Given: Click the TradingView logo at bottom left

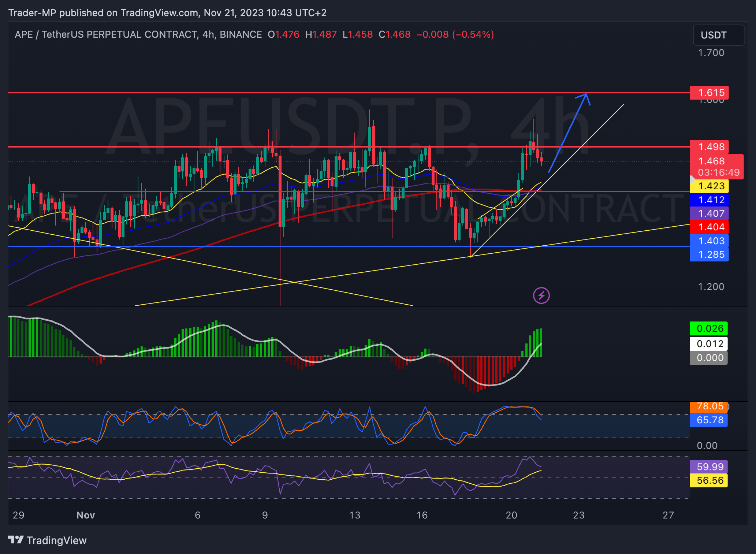Looking at the screenshot, I should click(x=47, y=540).
